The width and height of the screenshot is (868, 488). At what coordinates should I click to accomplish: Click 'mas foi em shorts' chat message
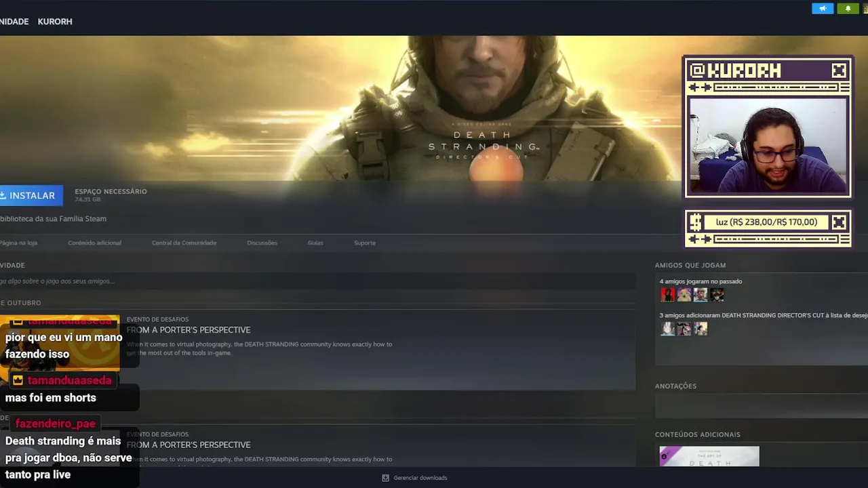(51, 398)
